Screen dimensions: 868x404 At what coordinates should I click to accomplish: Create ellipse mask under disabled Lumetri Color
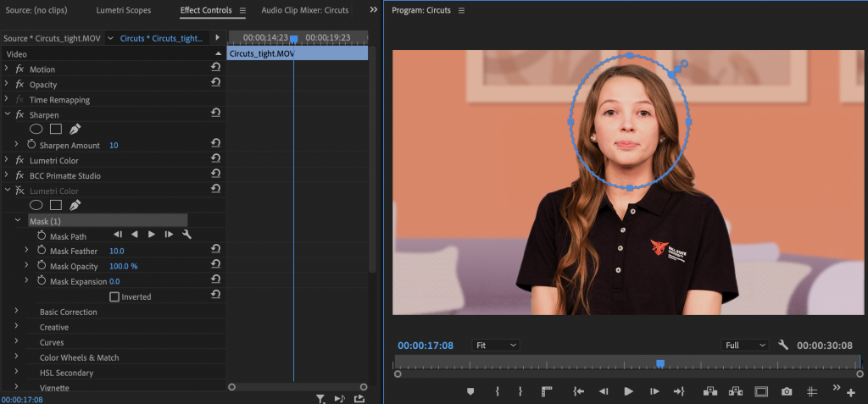click(36, 205)
